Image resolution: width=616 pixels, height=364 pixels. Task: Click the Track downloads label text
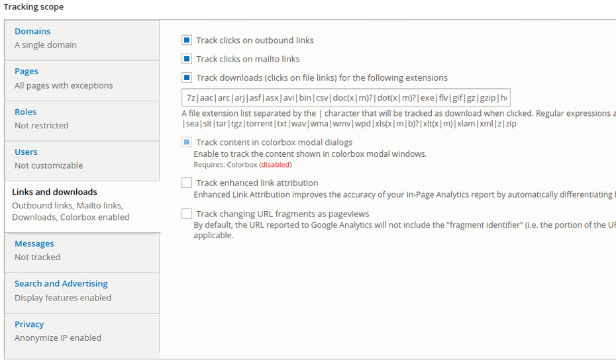322,77
